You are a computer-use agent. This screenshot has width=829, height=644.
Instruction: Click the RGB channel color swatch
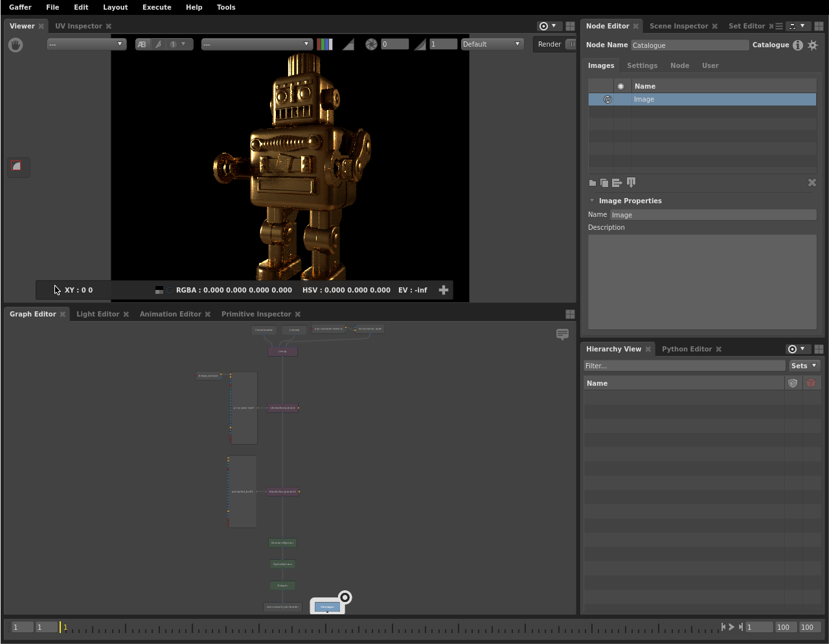click(x=324, y=45)
